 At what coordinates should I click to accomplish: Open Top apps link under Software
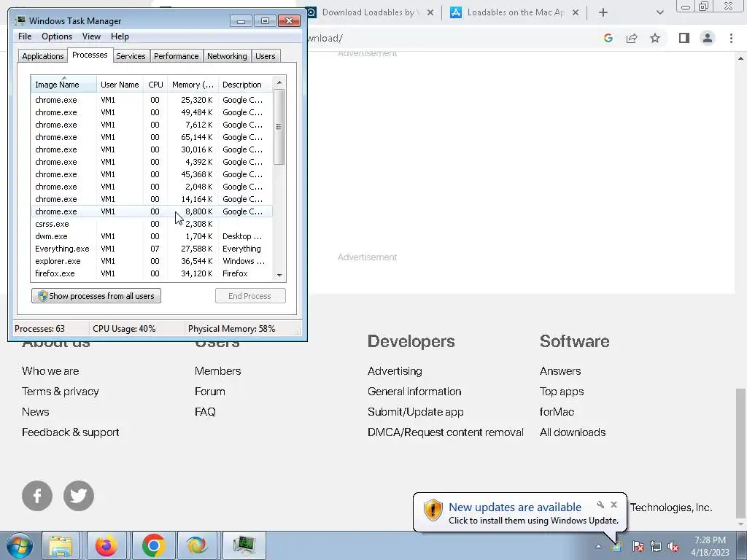pyautogui.click(x=562, y=392)
